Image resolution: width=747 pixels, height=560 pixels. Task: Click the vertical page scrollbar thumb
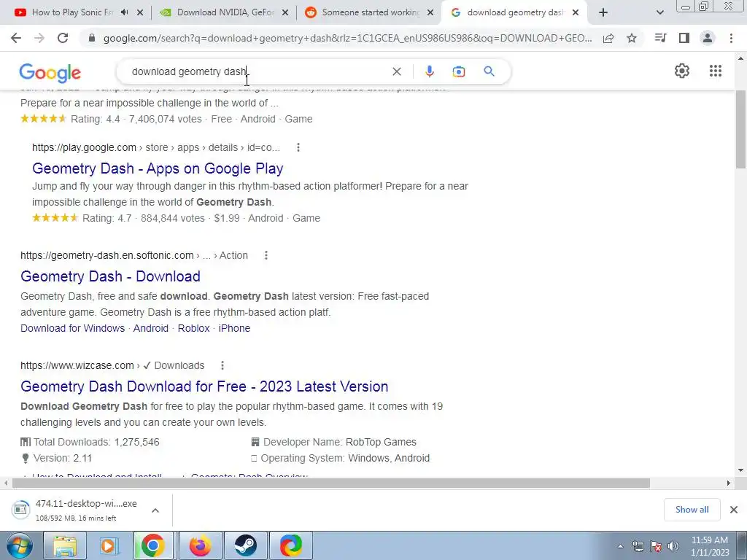[x=741, y=128]
